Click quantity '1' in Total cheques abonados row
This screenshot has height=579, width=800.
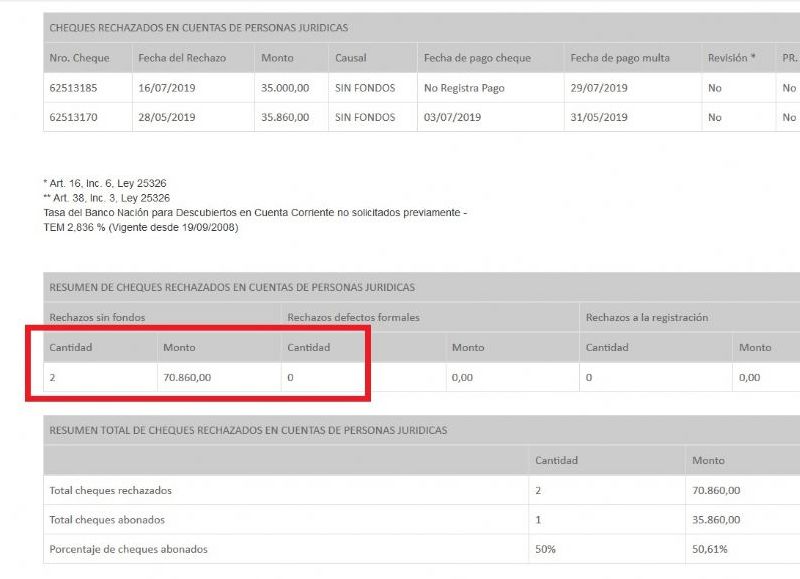pos(538,520)
